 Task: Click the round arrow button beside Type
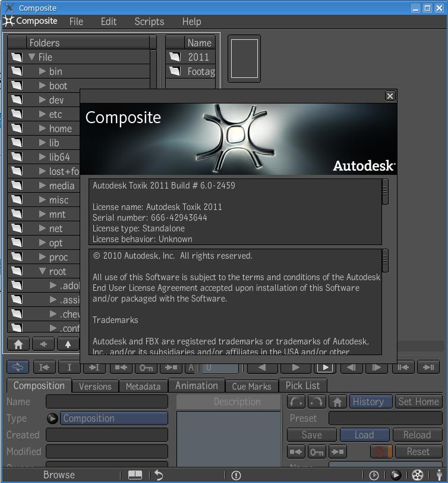[x=52, y=418]
